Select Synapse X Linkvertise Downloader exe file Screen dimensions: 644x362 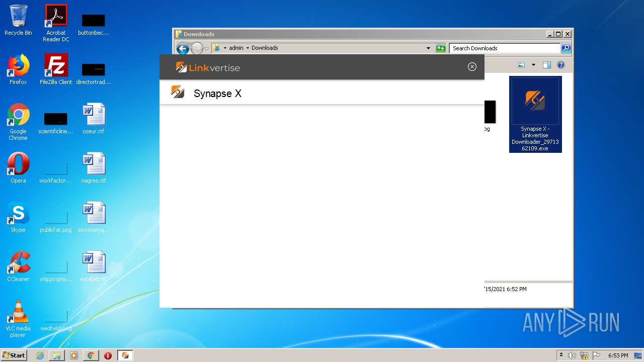click(x=535, y=115)
